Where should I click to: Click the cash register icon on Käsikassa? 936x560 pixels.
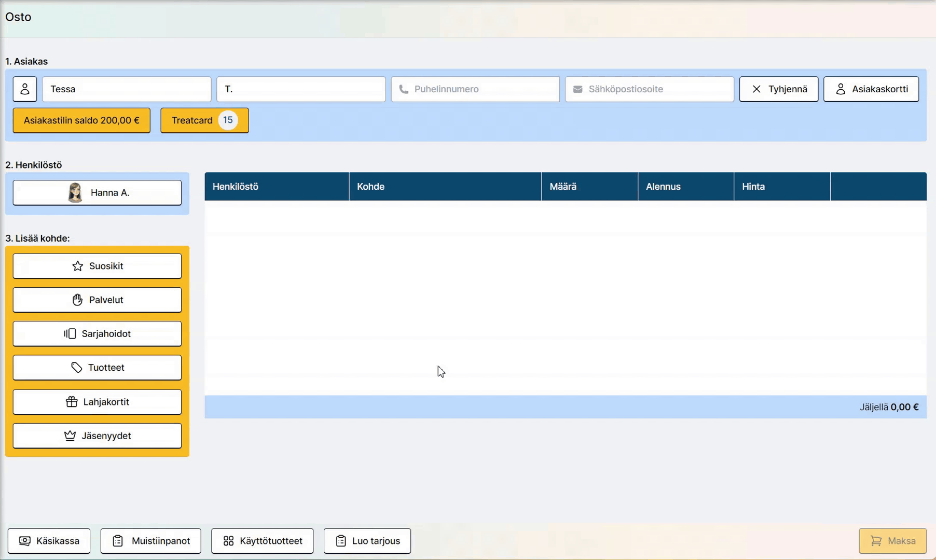click(x=24, y=541)
